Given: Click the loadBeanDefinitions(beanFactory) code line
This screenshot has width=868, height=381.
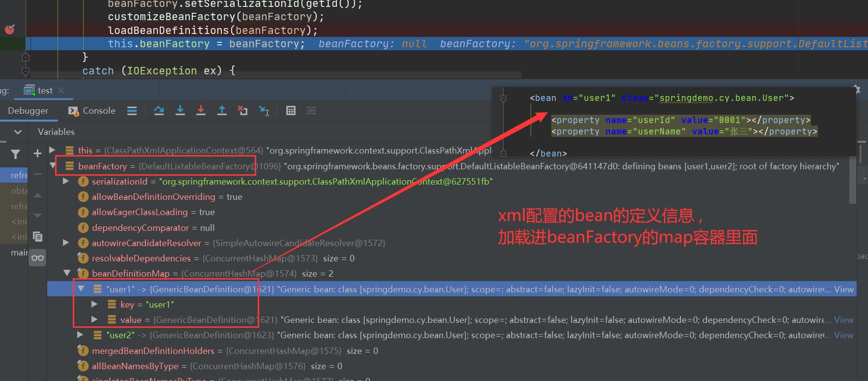Looking at the screenshot, I should (x=213, y=30).
